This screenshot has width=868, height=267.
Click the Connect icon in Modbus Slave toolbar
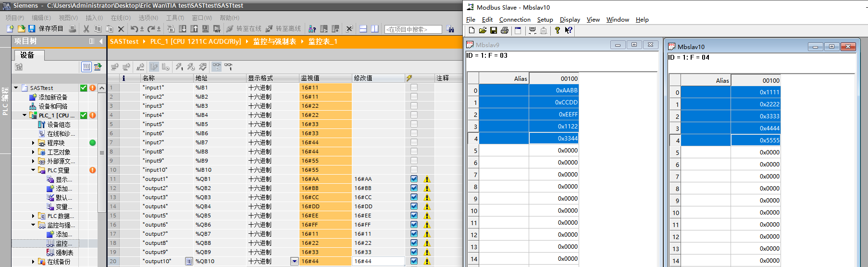tap(533, 30)
